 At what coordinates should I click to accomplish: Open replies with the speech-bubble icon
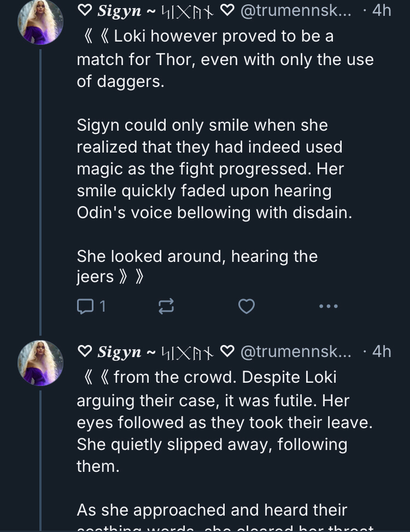tap(85, 307)
